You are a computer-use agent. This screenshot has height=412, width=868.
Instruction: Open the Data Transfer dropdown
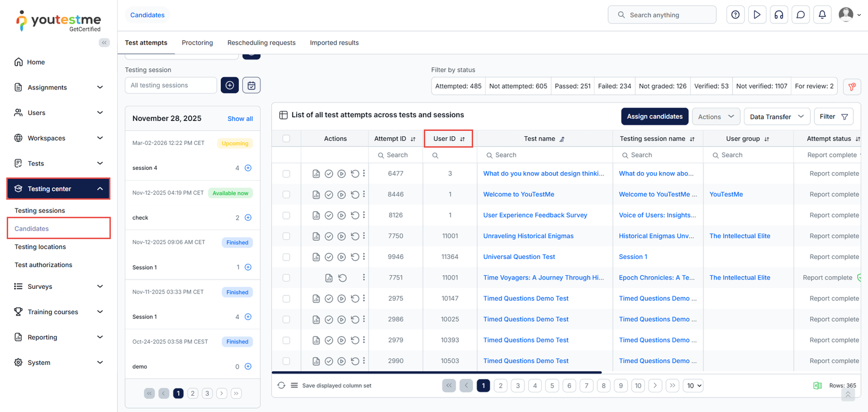[x=776, y=117]
